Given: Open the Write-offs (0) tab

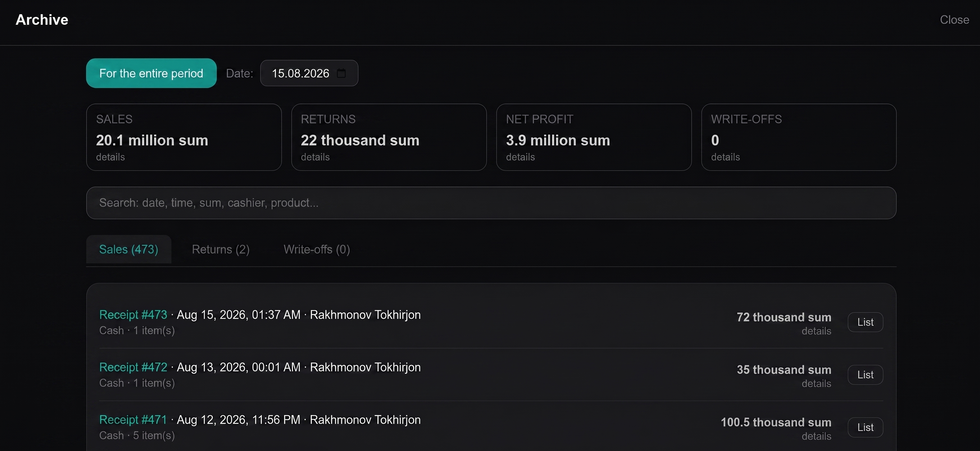Looking at the screenshot, I should tap(317, 250).
